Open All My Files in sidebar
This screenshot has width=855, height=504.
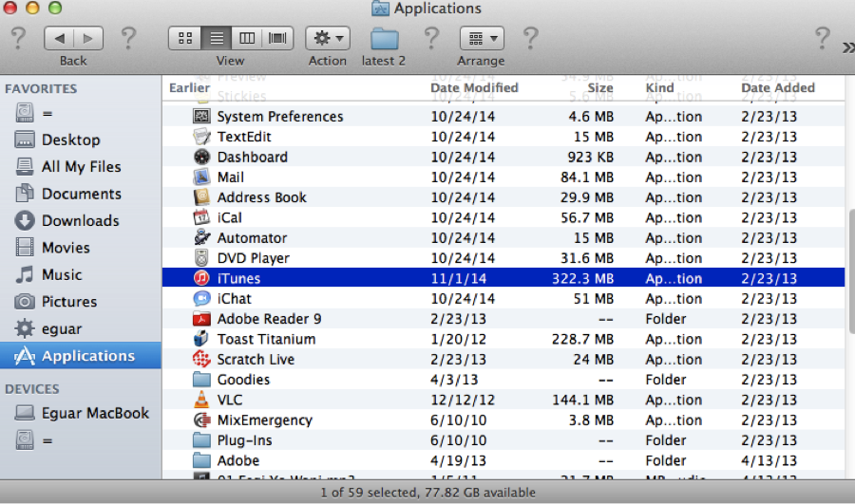(x=81, y=166)
